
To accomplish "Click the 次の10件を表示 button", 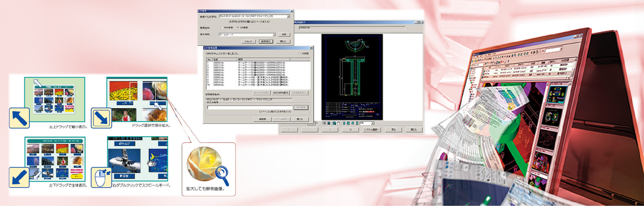I will [x=280, y=93].
